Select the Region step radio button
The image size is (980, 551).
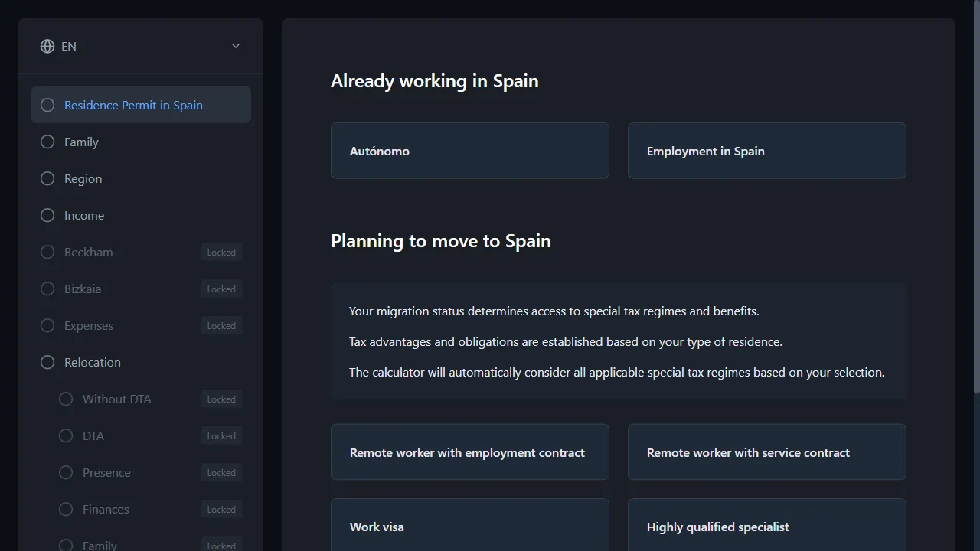click(x=47, y=178)
